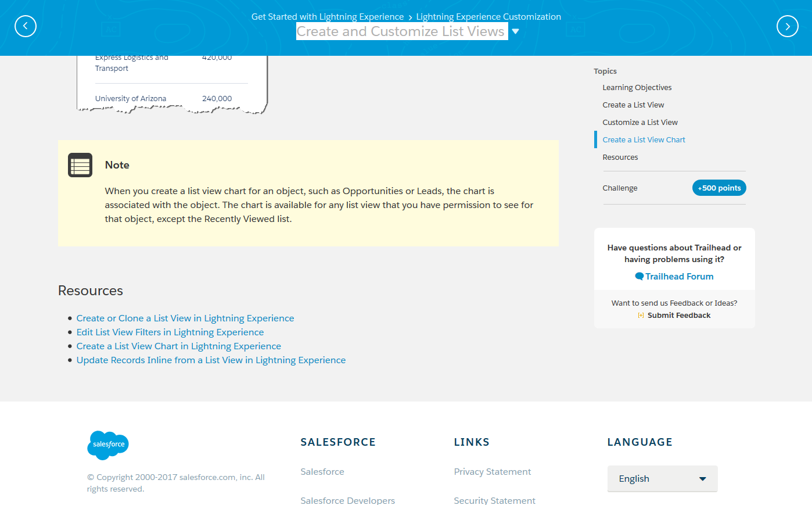Click the Salesforce cloud logo
This screenshot has width=812, height=505.
click(108, 445)
